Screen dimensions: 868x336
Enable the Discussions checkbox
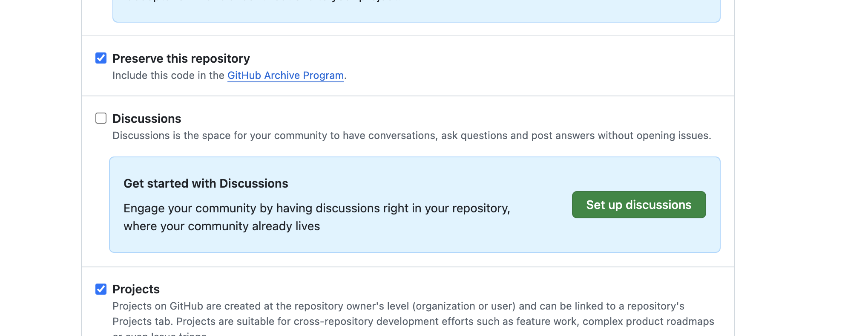pos(101,118)
